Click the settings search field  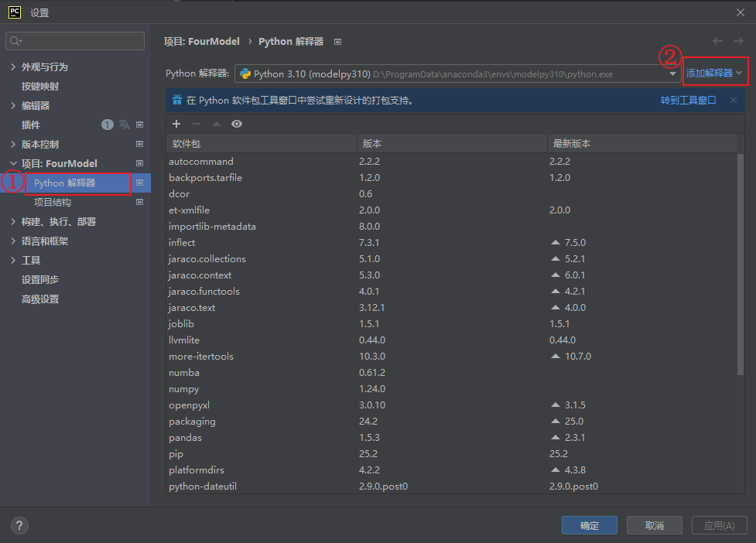pos(75,41)
